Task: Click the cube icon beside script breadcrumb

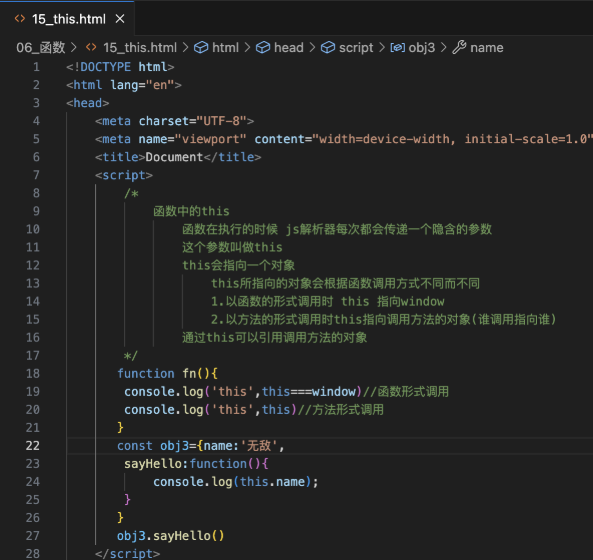Action: (x=328, y=48)
